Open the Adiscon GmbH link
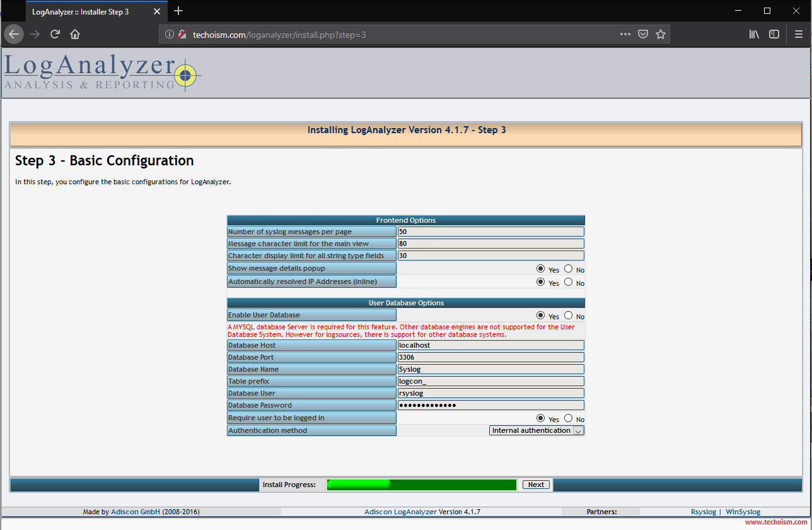Screen dimensions: 812x530 (136, 512)
